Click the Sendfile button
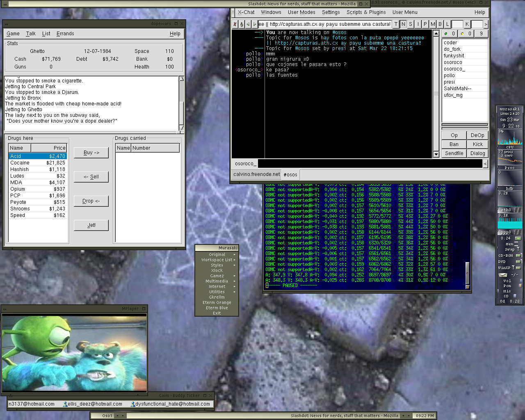 (x=454, y=153)
